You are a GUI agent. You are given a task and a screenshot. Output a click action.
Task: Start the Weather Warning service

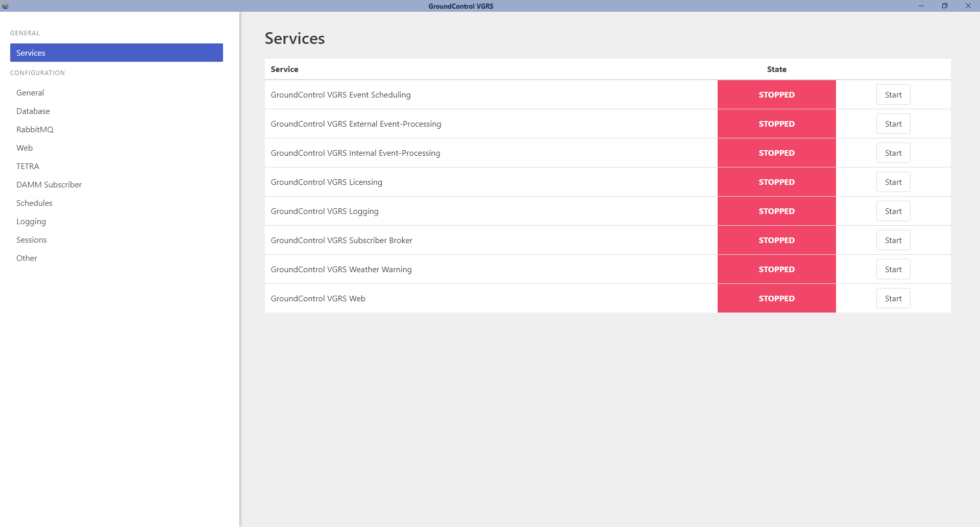point(893,269)
